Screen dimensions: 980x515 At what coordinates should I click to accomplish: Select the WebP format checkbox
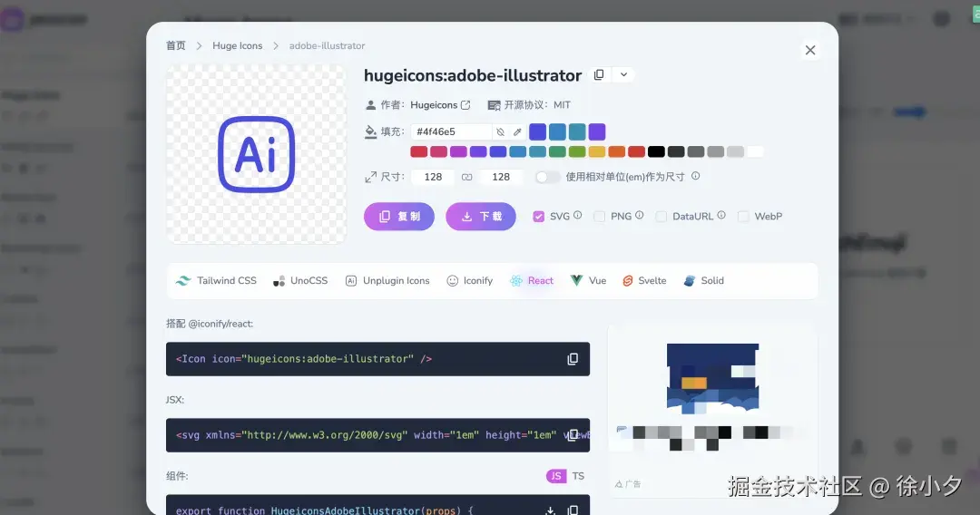coord(743,217)
